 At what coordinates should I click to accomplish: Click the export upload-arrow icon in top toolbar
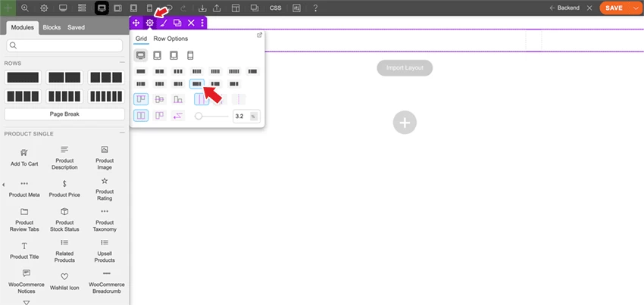tap(217, 8)
